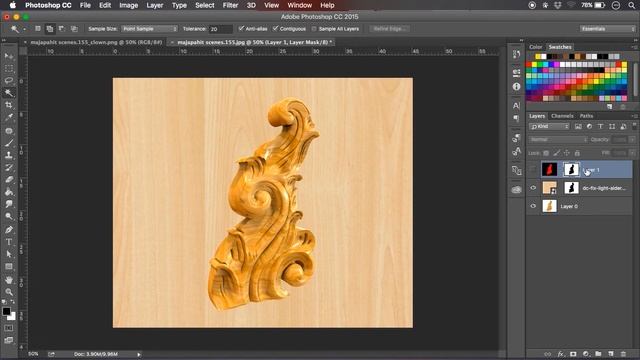Screen dimensions: 640x360
Task: Open the Info panel icon
Action: 516,87
